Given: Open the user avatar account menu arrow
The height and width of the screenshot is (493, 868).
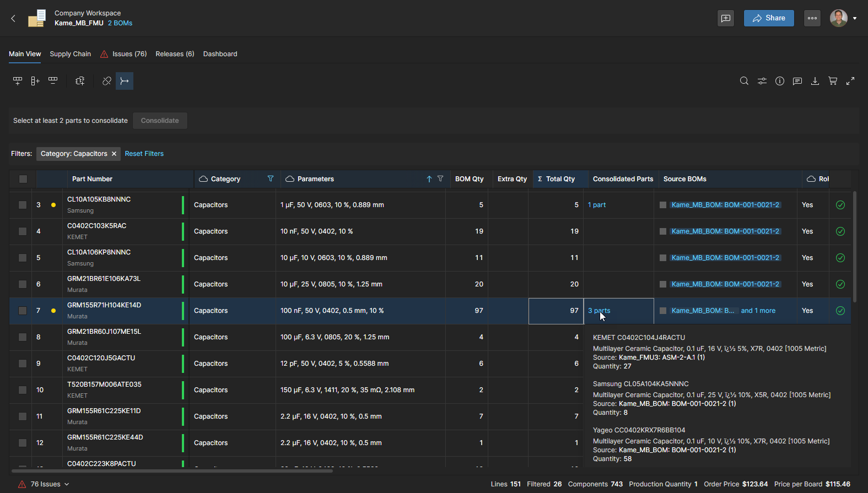Looking at the screenshot, I should (x=855, y=18).
